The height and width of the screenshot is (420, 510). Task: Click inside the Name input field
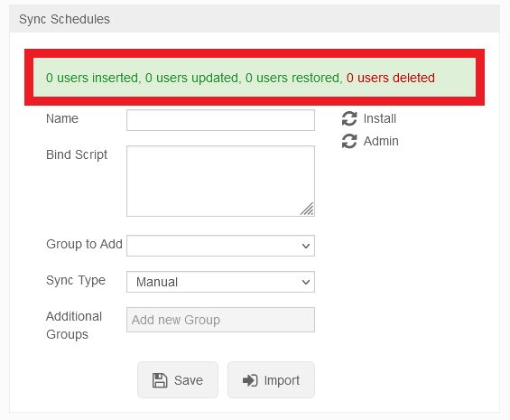pyautogui.click(x=220, y=120)
